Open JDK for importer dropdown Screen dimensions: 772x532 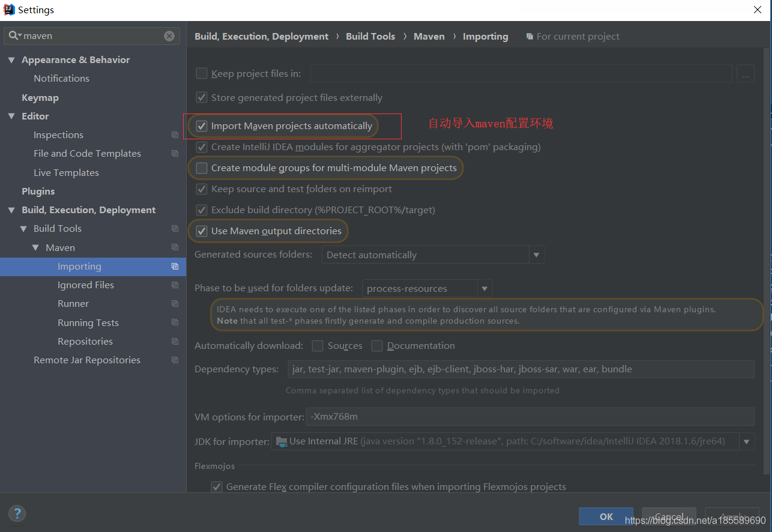pos(747,442)
